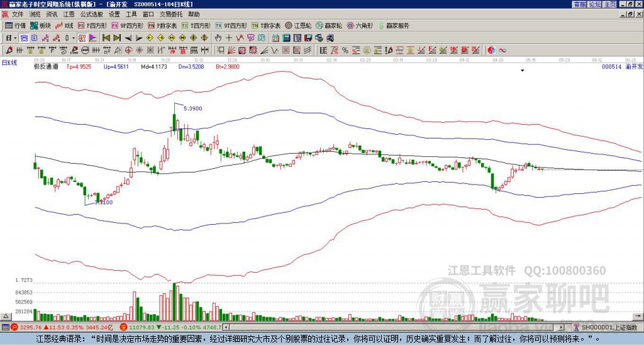Click the 3295.76 Shanghai index status value
Viewport: 644px width, 345px height.
pos(30,328)
